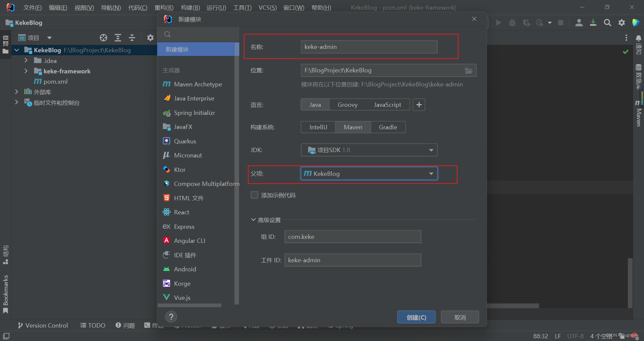Click the user account icon in toolbar

[x=579, y=23]
